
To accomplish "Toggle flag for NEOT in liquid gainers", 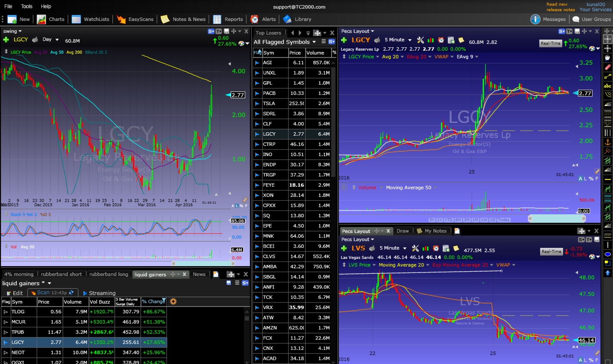I will (x=6, y=353).
